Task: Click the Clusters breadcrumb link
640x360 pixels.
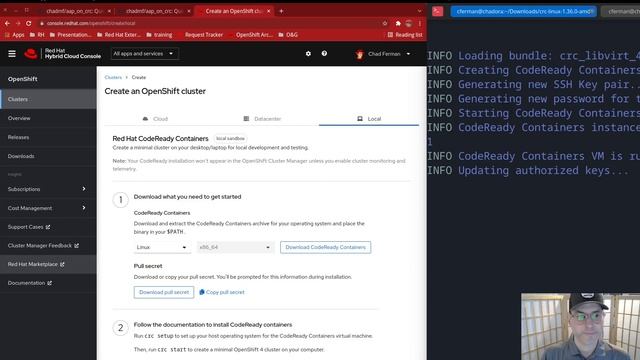Action: click(113, 77)
